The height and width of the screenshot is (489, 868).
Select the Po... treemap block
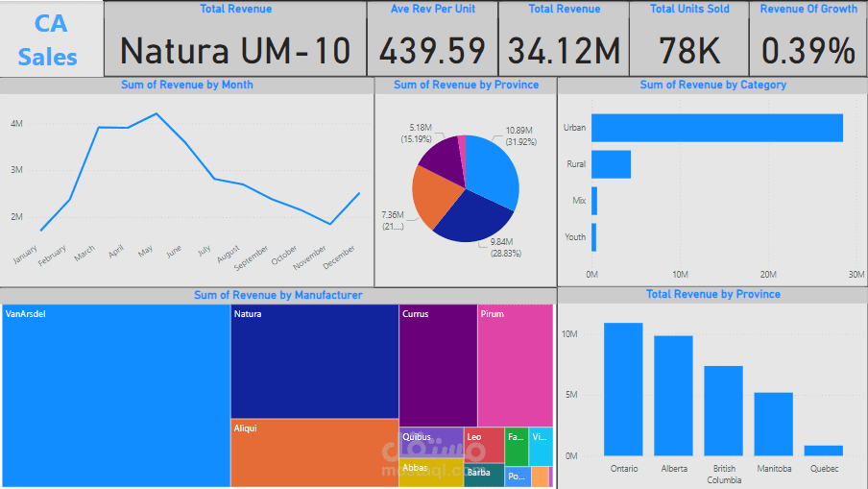518,477
